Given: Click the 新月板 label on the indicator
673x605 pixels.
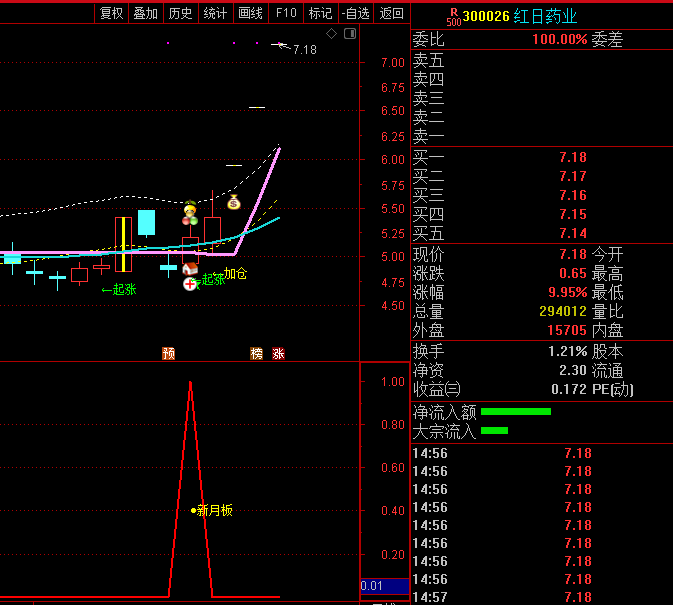Looking at the screenshot, I should coord(214,510).
